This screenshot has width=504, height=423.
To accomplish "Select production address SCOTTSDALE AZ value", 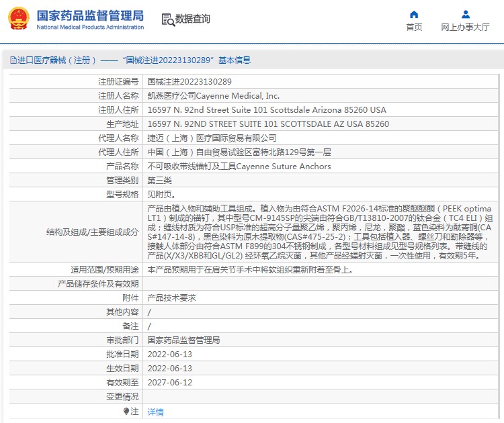I will click(268, 124).
